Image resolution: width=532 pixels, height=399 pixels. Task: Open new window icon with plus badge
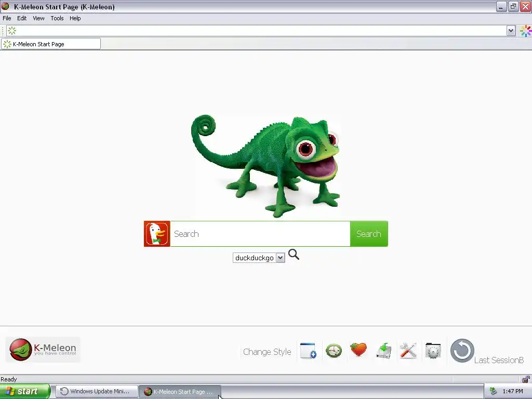(x=309, y=351)
